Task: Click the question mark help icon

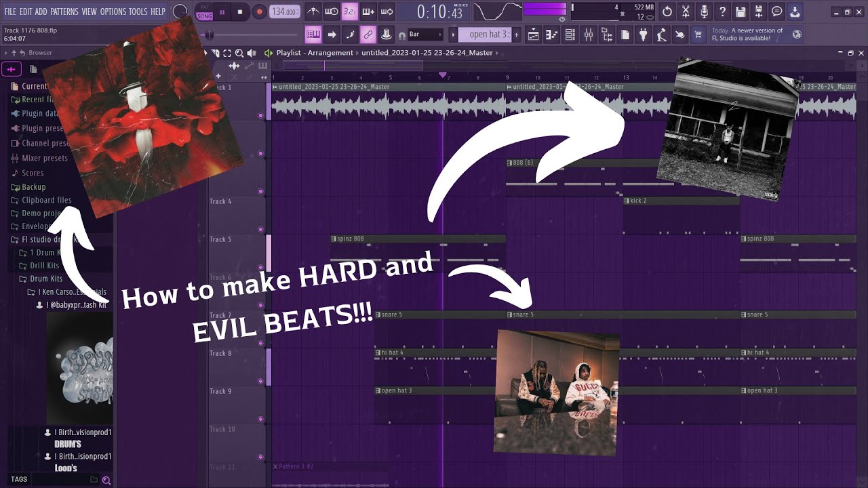Action: point(722,12)
